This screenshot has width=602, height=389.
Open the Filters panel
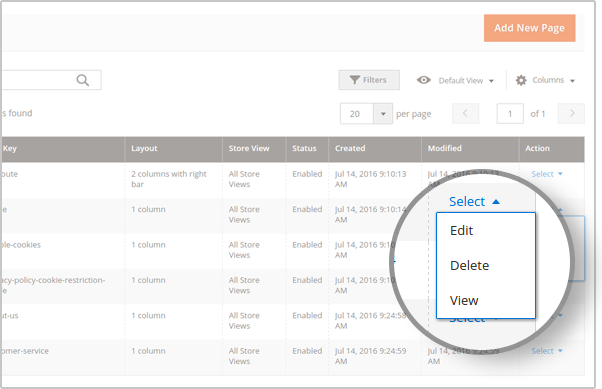[369, 80]
